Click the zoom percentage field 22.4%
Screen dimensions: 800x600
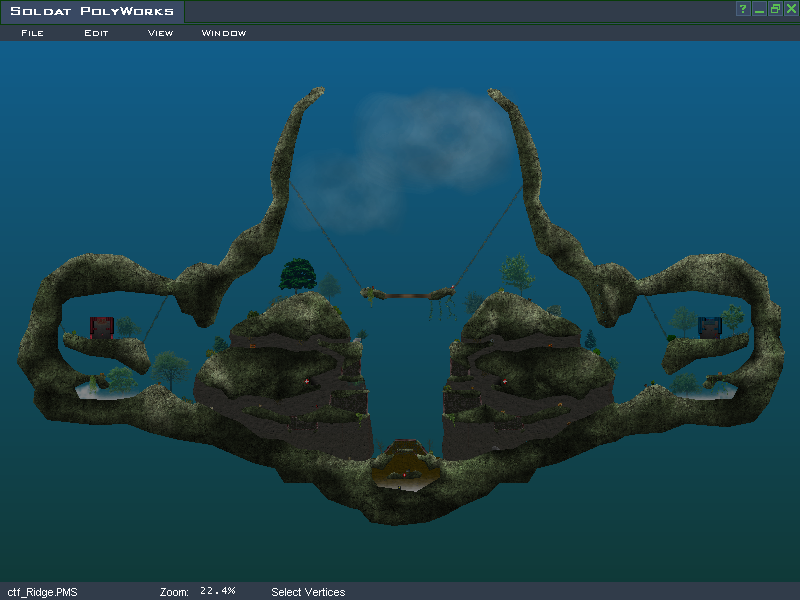(x=217, y=591)
